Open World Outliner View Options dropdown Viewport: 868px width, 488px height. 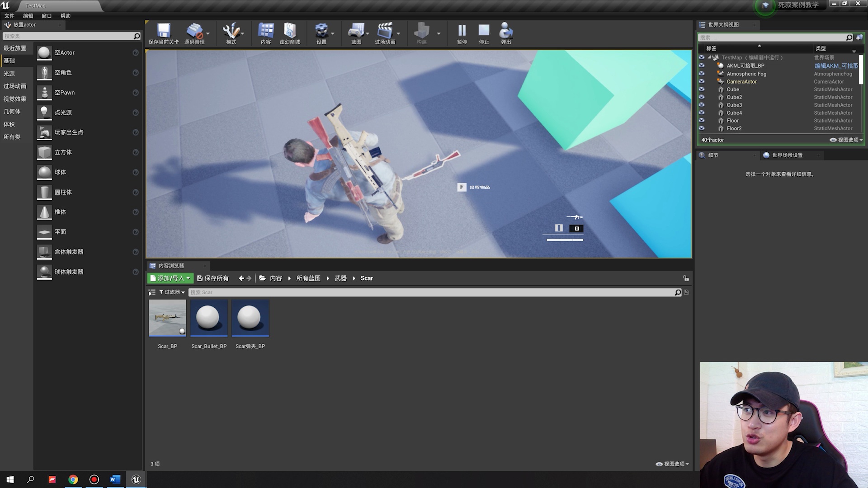tap(846, 140)
